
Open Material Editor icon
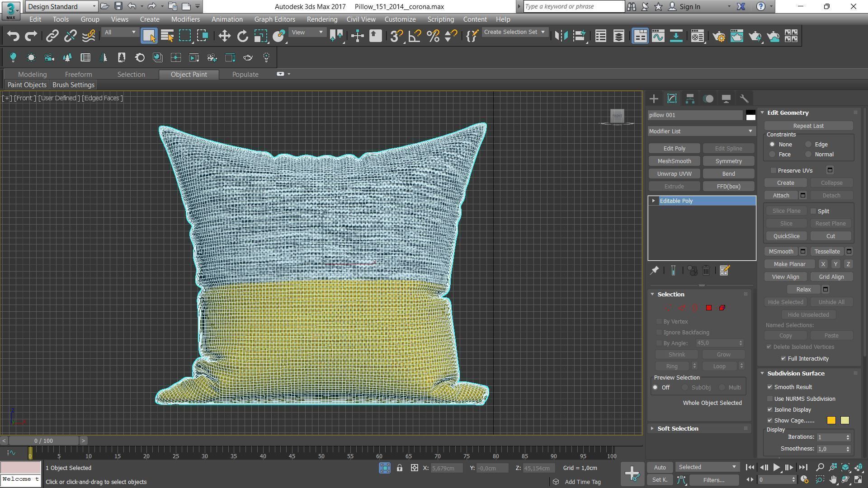pyautogui.click(x=698, y=36)
